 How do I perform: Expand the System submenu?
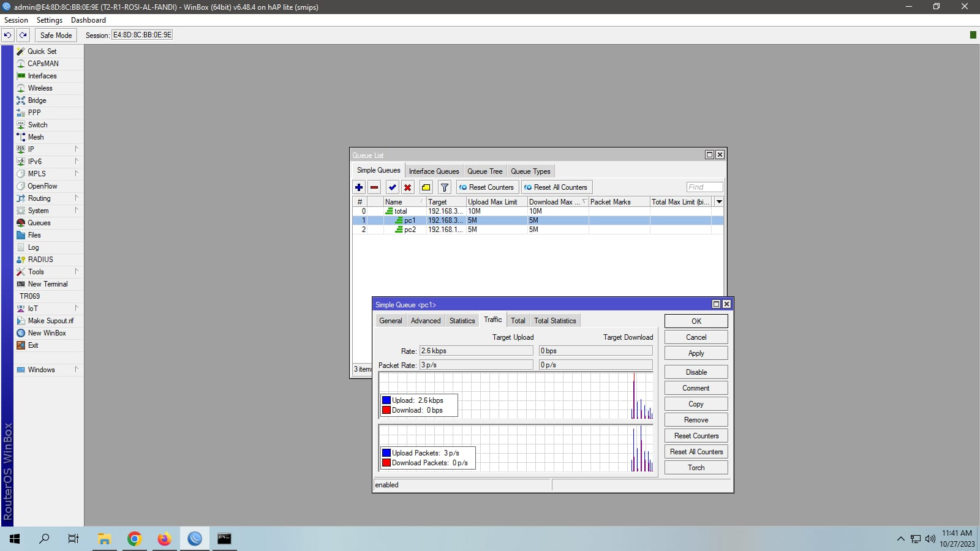tap(48, 211)
